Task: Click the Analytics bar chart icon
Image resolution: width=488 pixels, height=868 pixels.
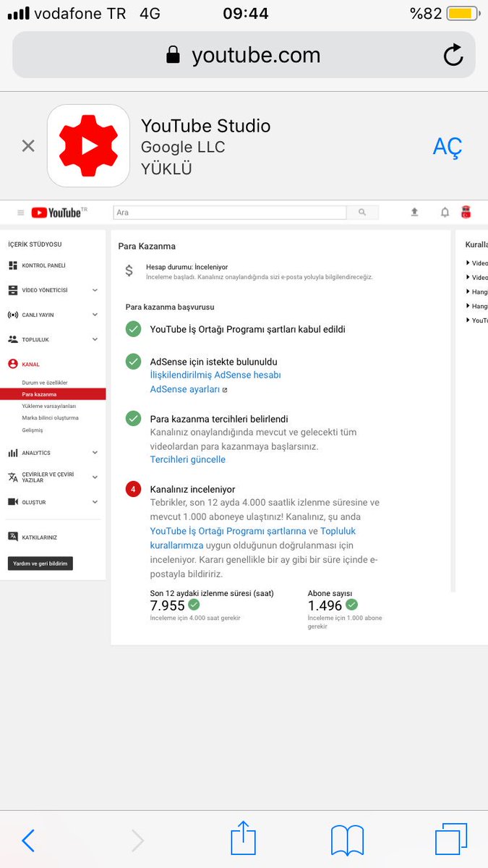Action: [13, 453]
